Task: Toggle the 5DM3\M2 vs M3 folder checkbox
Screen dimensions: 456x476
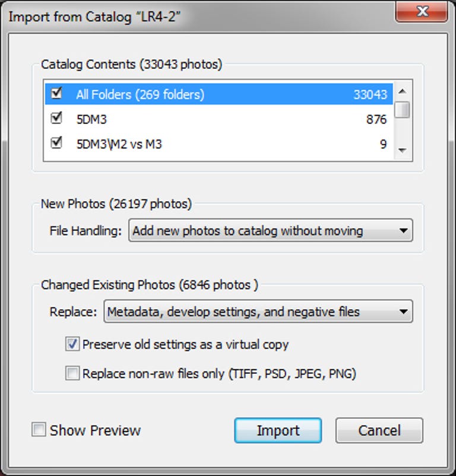Action: point(56,143)
